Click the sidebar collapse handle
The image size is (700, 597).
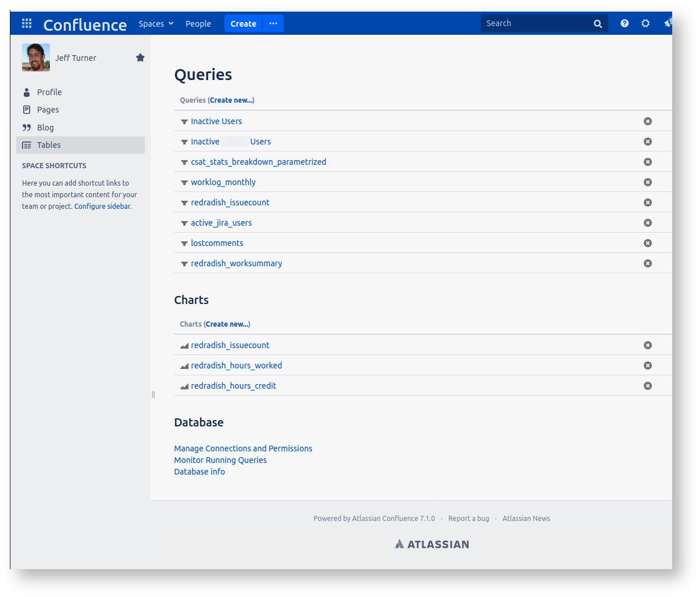(x=153, y=395)
